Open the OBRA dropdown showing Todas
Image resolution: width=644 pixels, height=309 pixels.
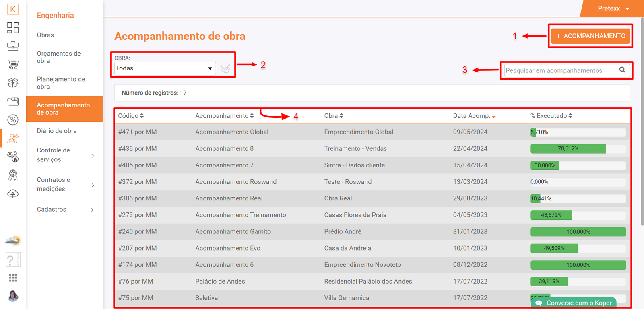click(165, 68)
